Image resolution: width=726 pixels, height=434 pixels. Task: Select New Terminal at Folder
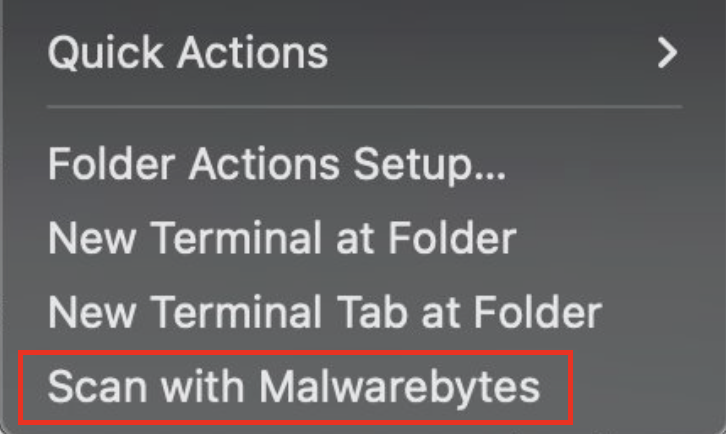282,238
